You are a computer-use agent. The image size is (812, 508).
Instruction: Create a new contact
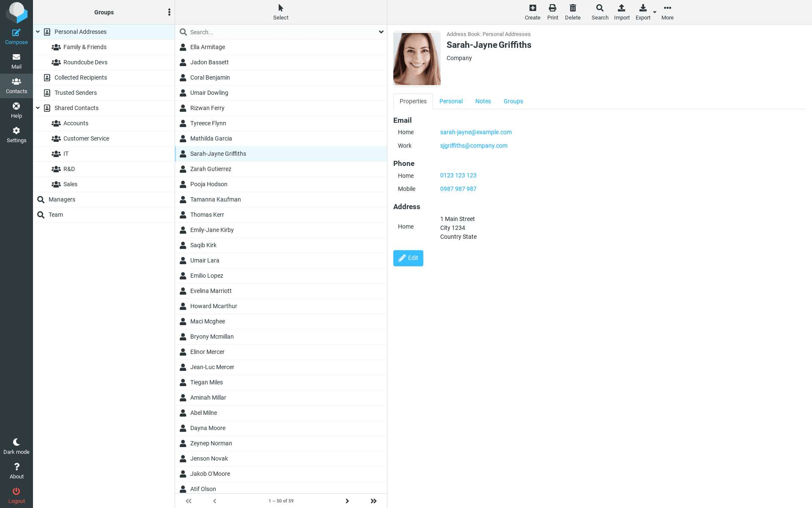532,11
